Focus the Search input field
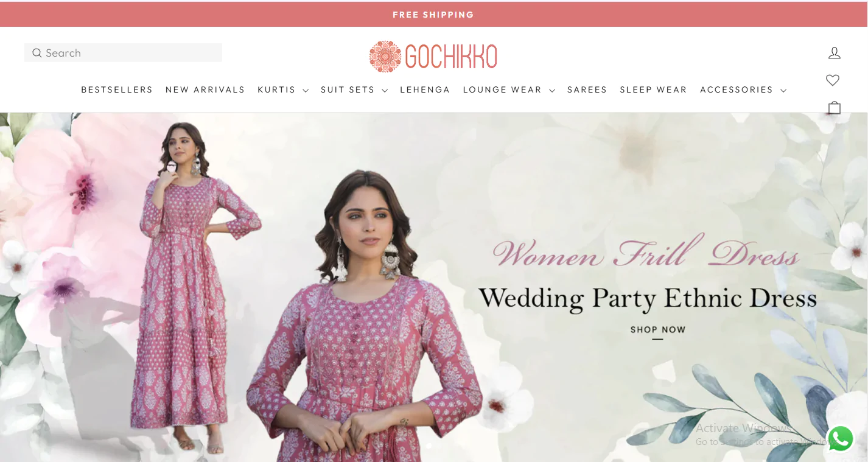The height and width of the screenshot is (462, 868). coord(123,53)
